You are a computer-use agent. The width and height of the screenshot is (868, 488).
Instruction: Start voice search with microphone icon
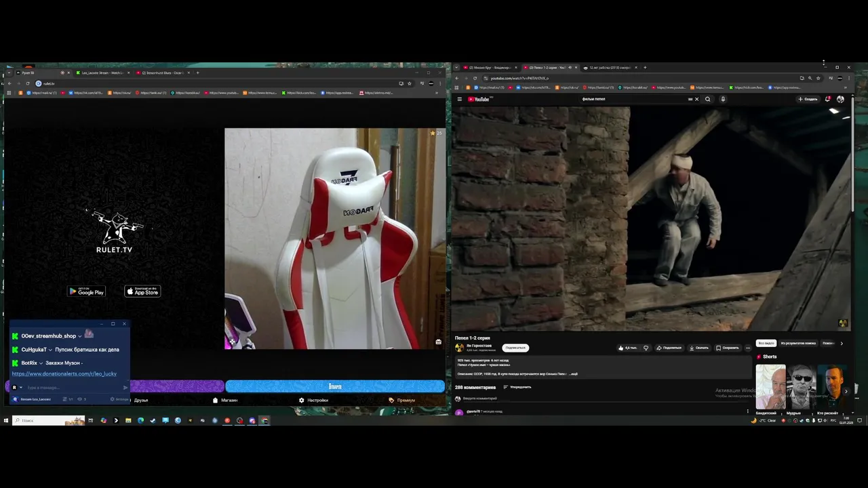(x=723, y=99)
